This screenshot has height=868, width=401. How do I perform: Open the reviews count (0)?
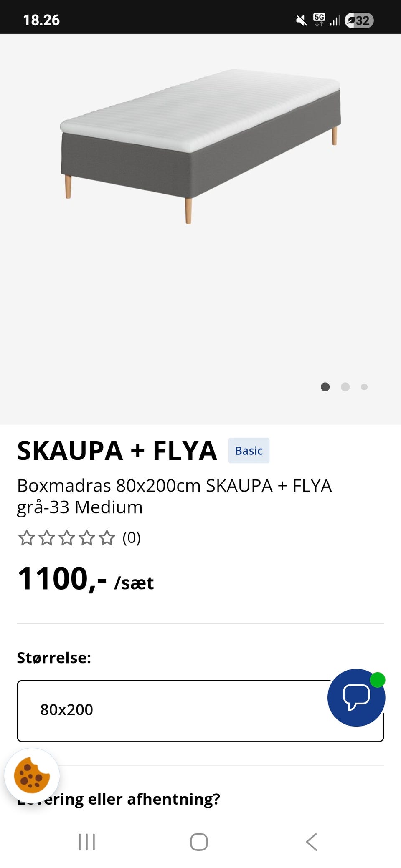pyautogui.click(x=131, y=538)
